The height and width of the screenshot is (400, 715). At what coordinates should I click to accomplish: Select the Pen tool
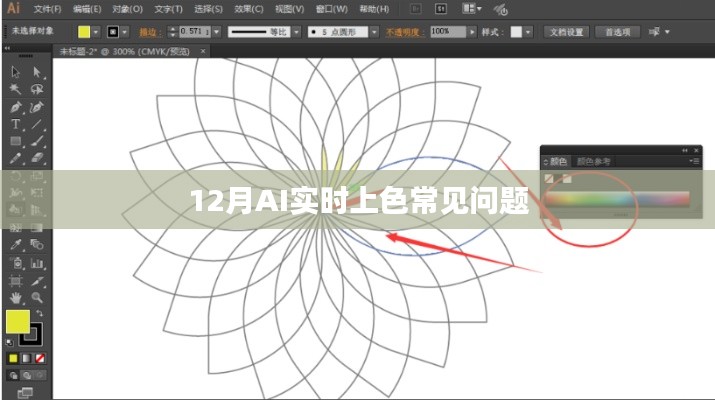16,107
